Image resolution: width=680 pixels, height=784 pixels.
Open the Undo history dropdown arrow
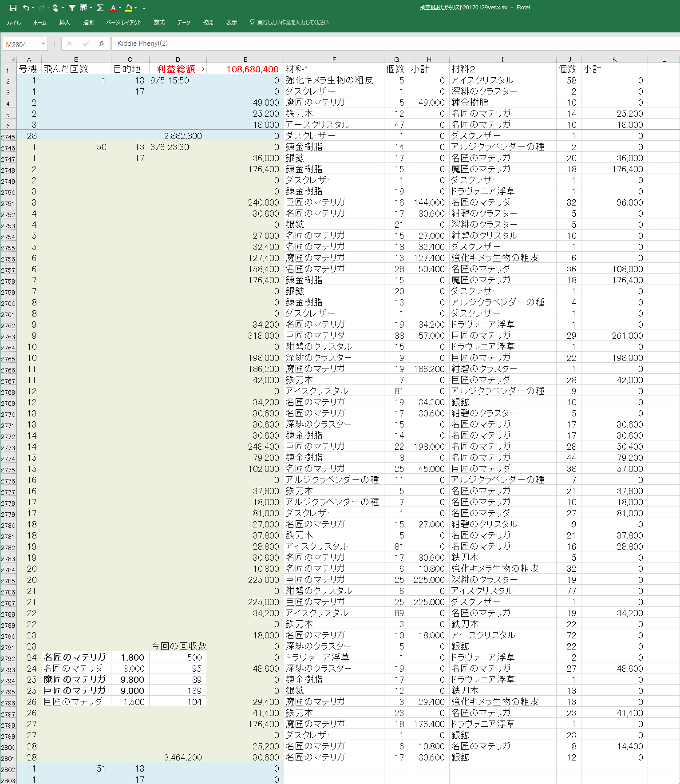point(33,8)
